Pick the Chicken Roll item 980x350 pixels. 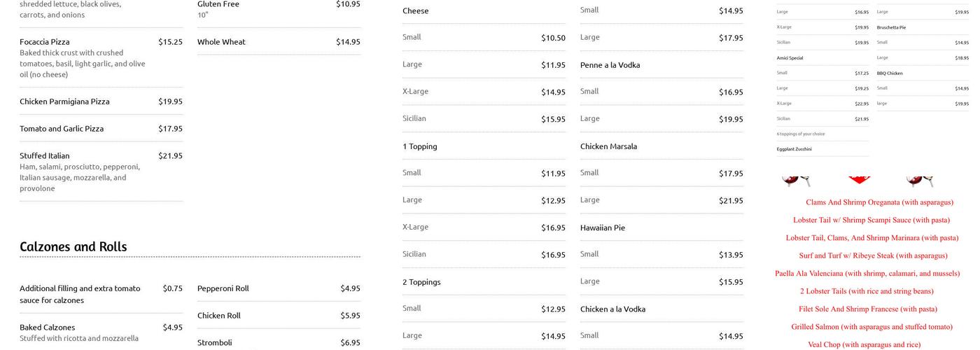(x=219, y=316)
